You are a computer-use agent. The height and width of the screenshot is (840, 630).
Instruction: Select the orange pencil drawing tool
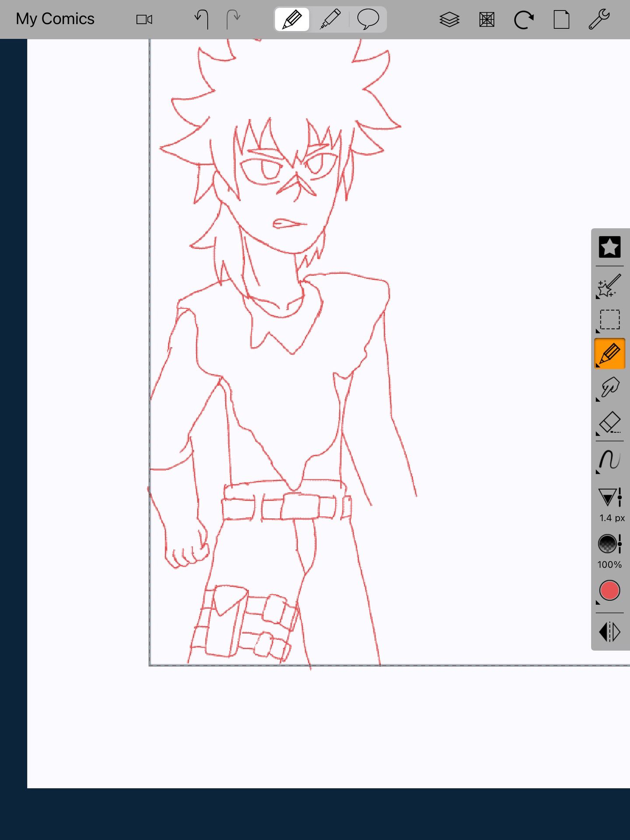[x=609, y=353]
